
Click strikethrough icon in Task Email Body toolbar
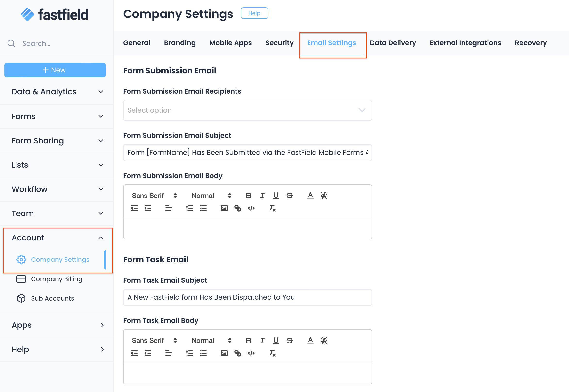[290, 340]
